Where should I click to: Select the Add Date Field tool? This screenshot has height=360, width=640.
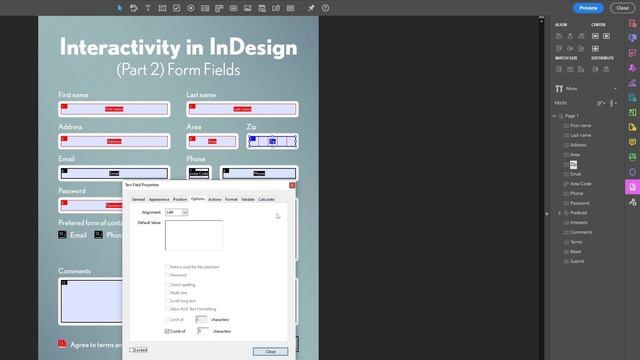click(262, 8)
